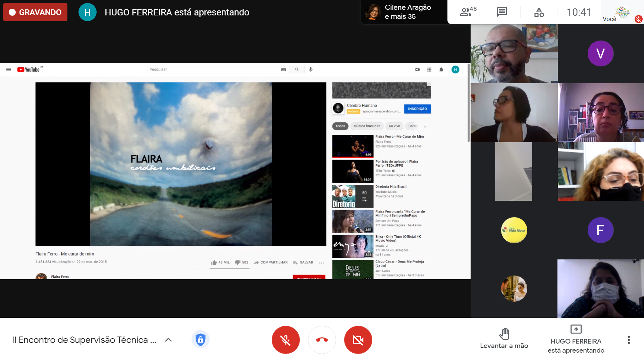
Task: Click the red hang up call button
Action: click(322, 340)
